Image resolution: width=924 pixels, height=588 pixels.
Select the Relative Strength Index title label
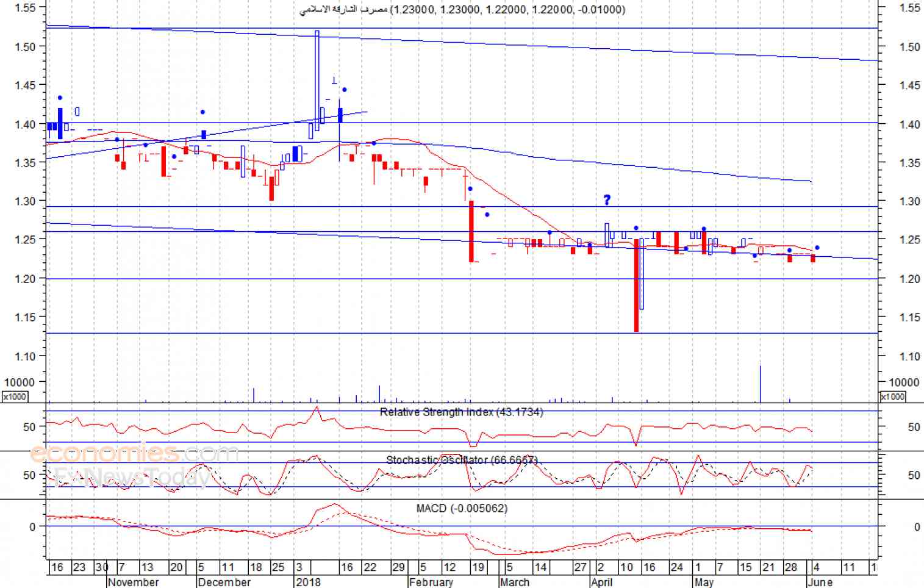tap(461, 412)
